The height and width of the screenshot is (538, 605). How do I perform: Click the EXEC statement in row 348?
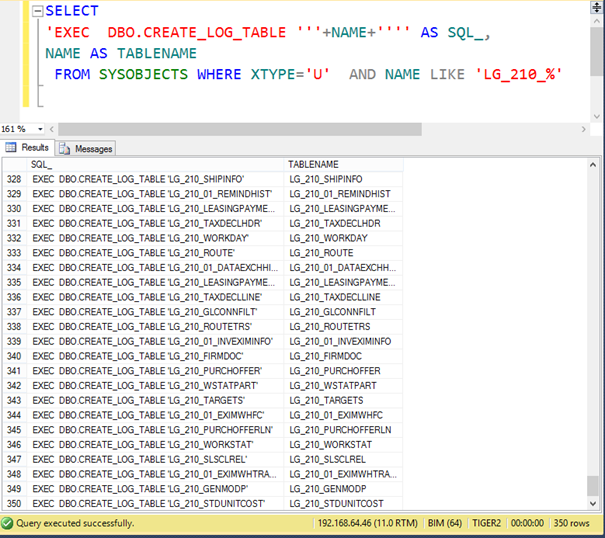pos(155,474)
